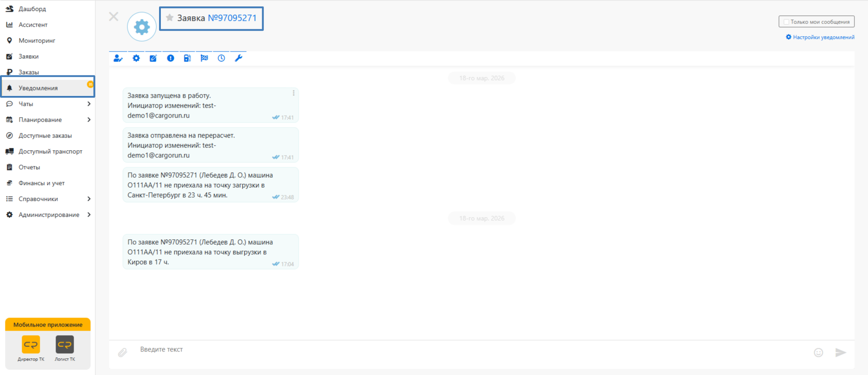The image size is (868, 375).
Task: Send message with paper plane icon
Action: click(x=840, y=352)
